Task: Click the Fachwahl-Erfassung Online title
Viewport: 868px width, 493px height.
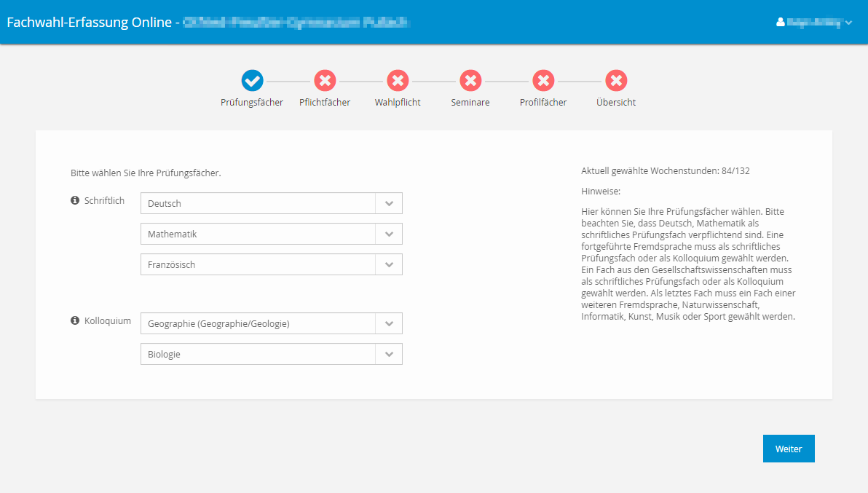Action: pos(89,22)
